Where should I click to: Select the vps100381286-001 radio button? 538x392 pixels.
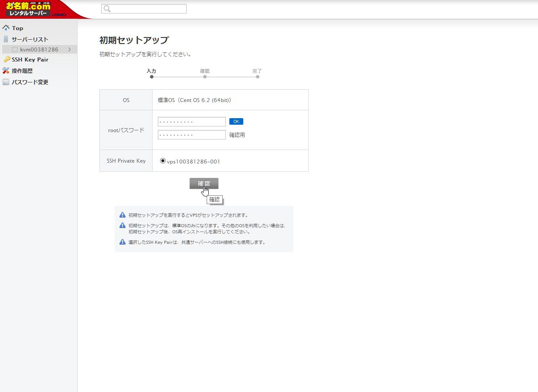coord(163,161)
